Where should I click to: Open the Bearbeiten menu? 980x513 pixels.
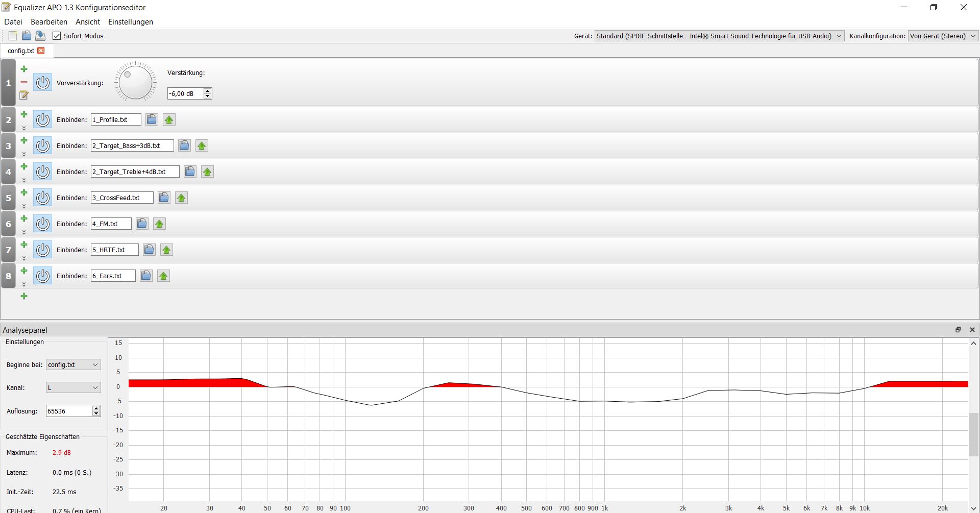(x=49, y=22)
